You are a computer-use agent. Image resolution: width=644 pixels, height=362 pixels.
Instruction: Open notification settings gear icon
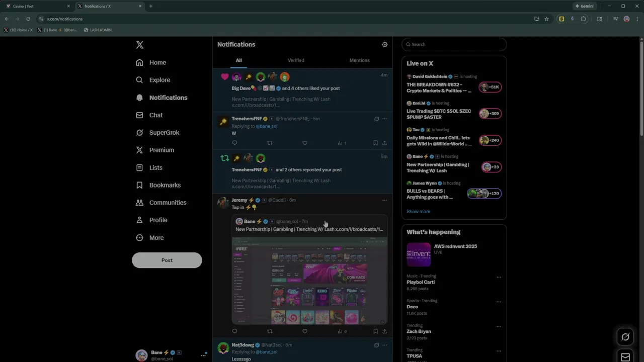click(x=385, y=44)
